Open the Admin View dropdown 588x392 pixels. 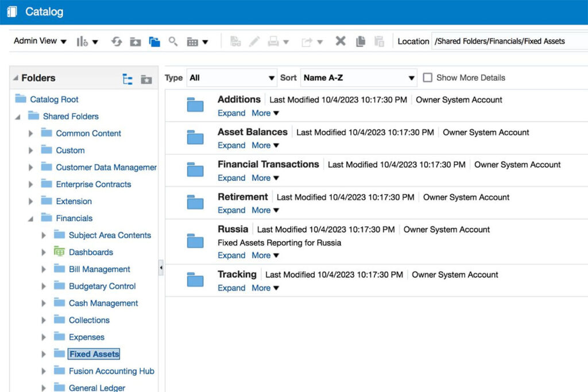pos(40,41)
